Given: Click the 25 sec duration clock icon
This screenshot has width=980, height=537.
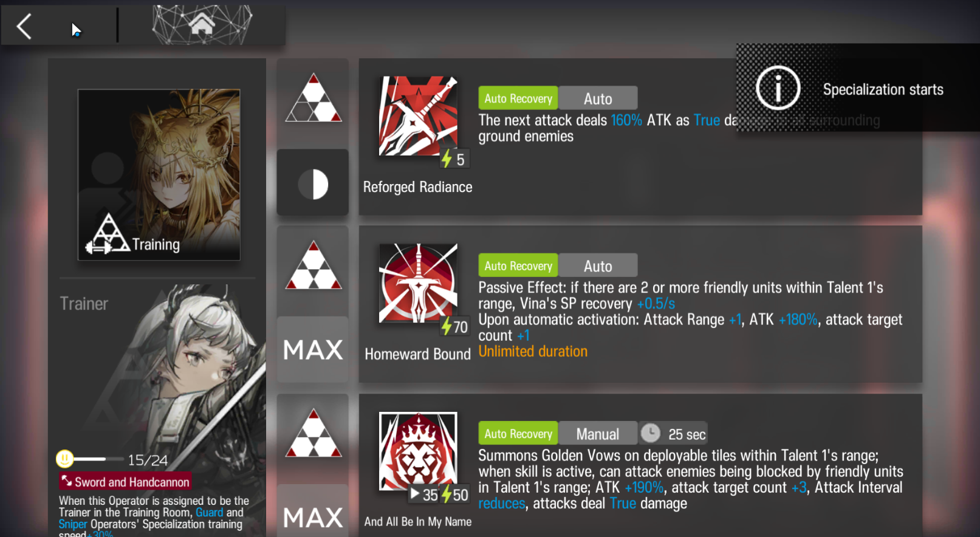Looking at the screenshot, I should click(x=650, y=433).
